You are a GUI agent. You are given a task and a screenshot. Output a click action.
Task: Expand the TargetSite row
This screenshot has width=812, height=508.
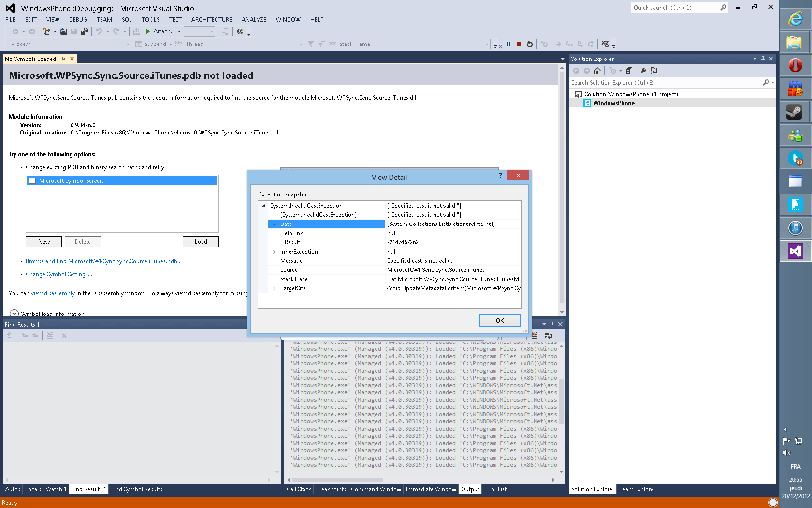point(274,288)
